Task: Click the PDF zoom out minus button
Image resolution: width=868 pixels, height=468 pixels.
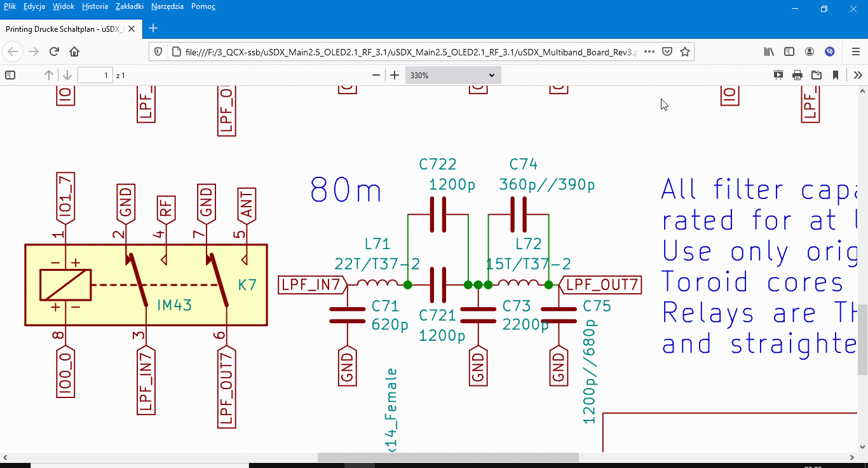Action: [x=376, y=75]
